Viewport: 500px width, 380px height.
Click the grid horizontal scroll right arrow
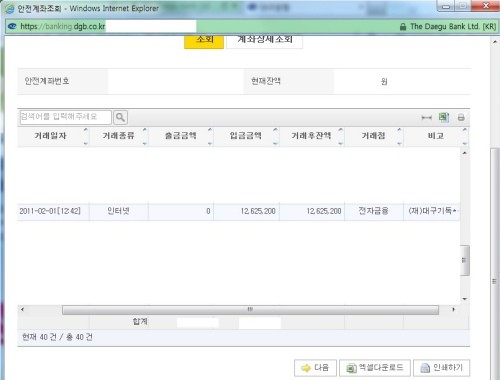(x=453, y=310)
